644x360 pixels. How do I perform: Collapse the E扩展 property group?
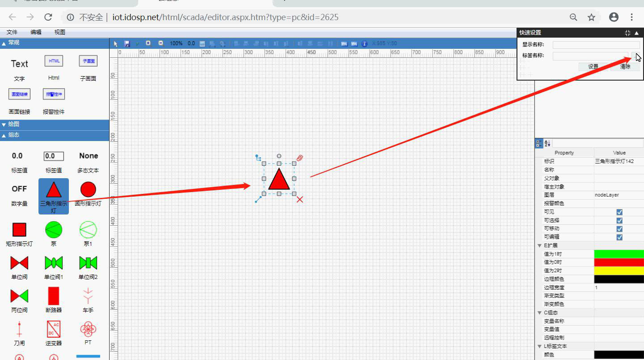pyautogui.click(x=540, y=245)
